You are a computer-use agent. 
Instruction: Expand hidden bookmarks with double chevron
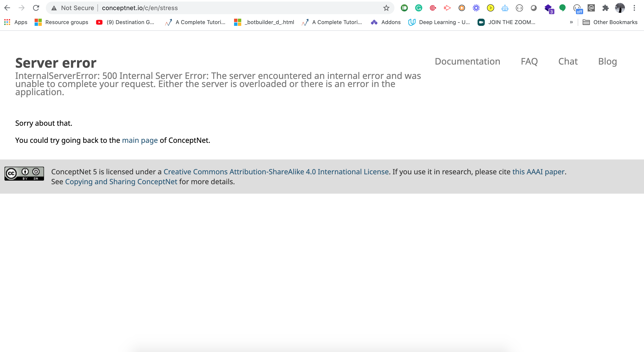(571, 22)
